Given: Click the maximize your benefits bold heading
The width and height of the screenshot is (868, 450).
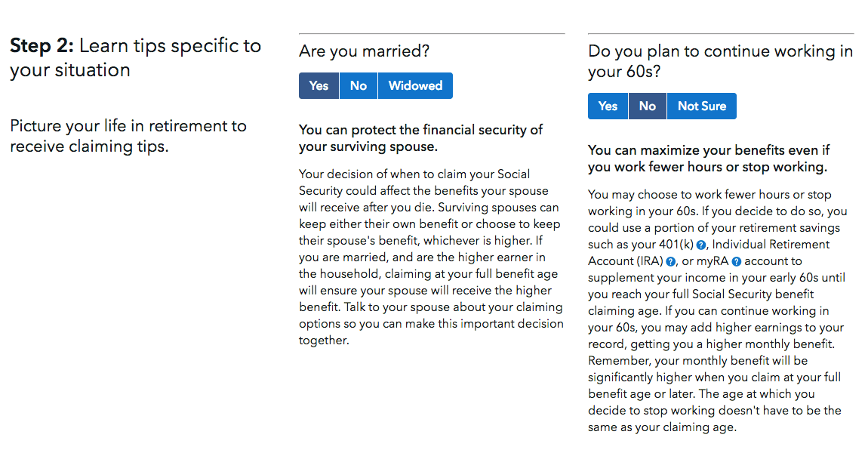Looking at the screenshot, I should [709, 159].
